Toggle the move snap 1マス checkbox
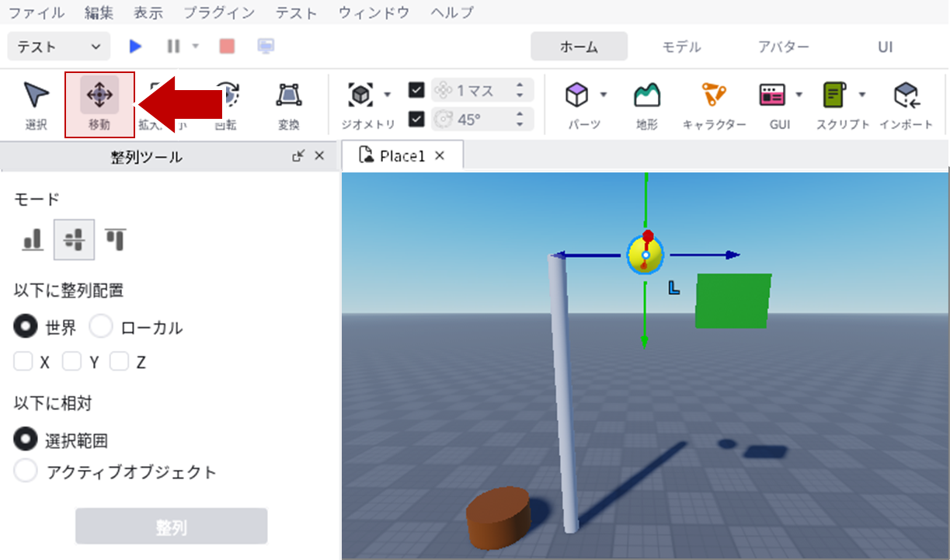The width and height of the screenshot is (950, 560). click(x=416, y=90)
